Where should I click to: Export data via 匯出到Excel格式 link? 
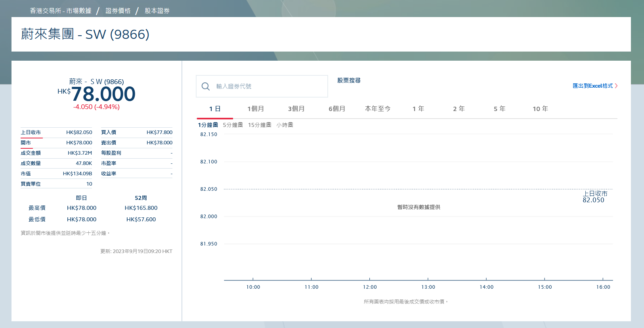pyautogui.click(x=592, y=86)
